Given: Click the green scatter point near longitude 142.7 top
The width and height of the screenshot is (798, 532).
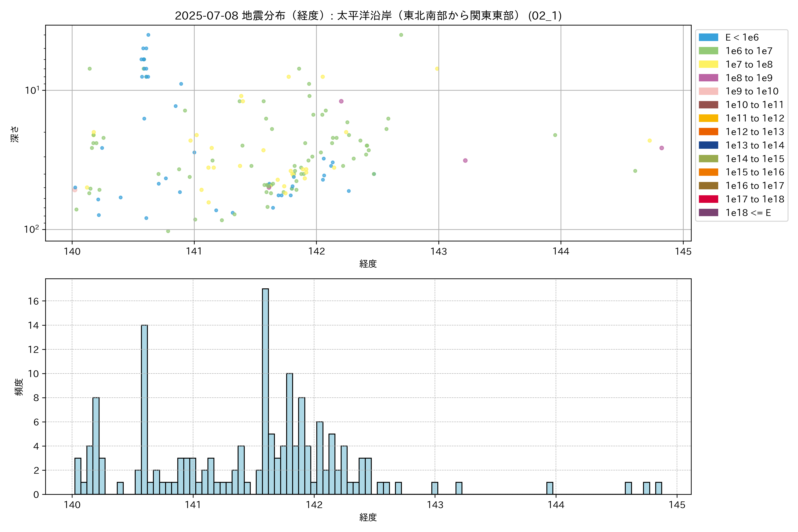Looking at the screenshot, I should coord(401,35).
